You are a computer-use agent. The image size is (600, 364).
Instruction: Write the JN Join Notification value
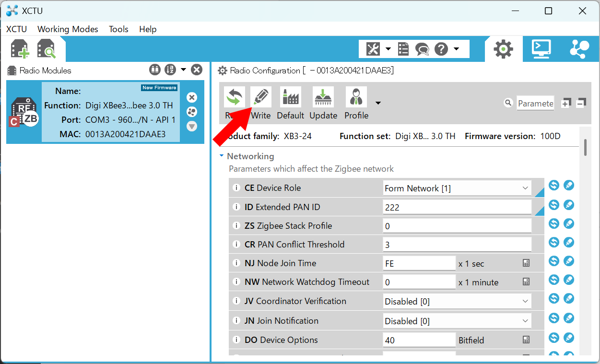pos(569,318)
